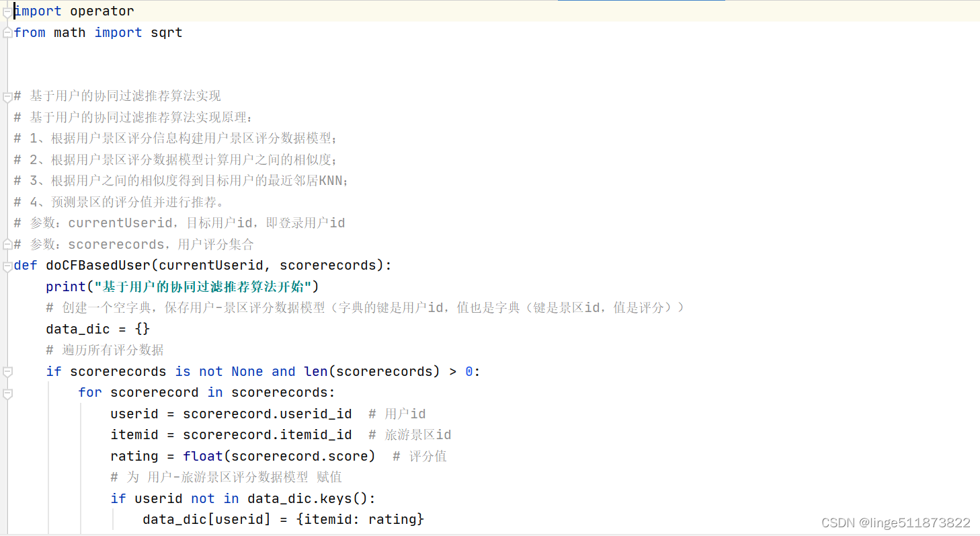The height and width of the screenshot is (536, 980).
Task: Collapse the comment block starting '# 基于用户的协同过滤推荐算法实现'
Action: click(x=7, y=96)
